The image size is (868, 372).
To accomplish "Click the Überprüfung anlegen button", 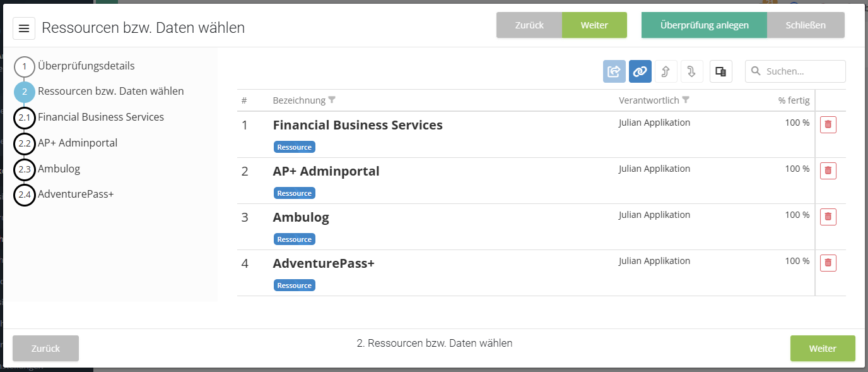I will (x=704, y=25).
